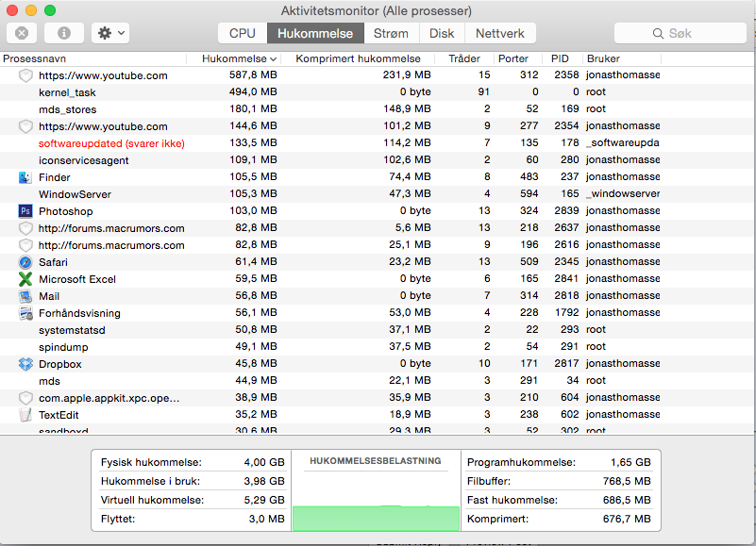Click the Forhåndsvisning app icon
Viewport: 756px width, 546px height.
click(x=25, y=313)
